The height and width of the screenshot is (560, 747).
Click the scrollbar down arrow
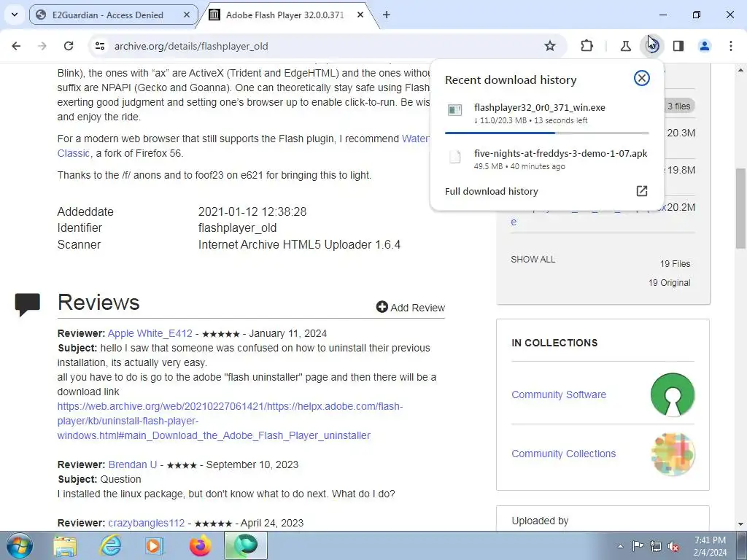pyautogui.click(x=740, y=524)
